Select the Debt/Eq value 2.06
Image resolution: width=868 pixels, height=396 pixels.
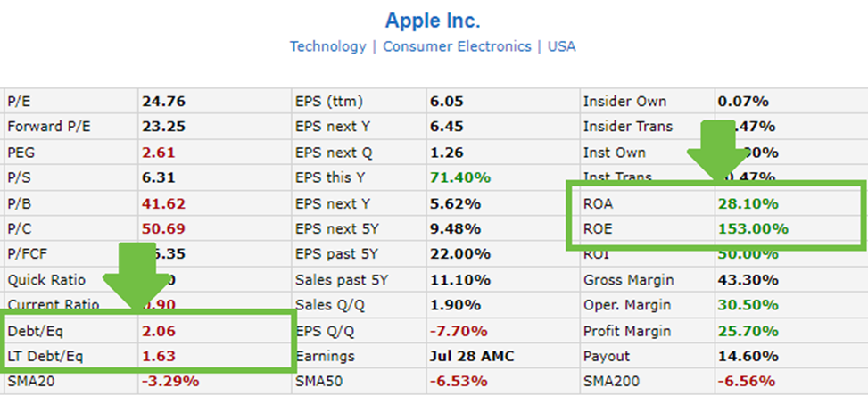click(157, 331)
